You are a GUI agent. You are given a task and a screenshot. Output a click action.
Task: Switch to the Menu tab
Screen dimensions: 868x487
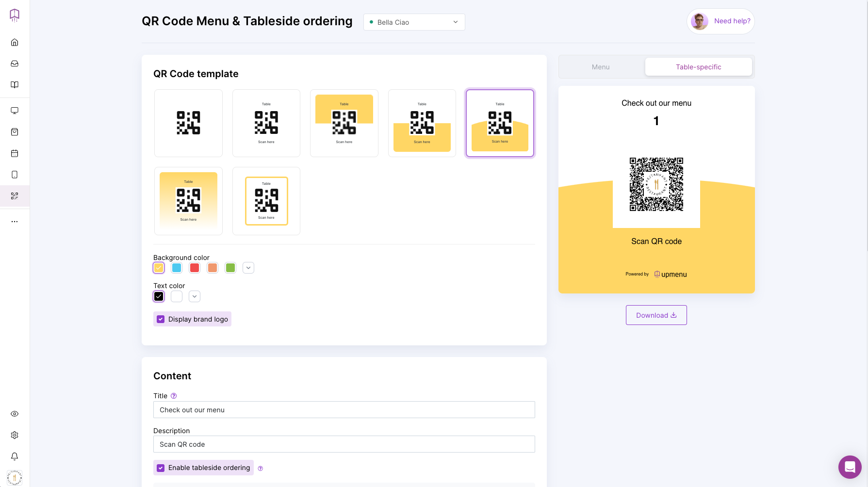coord(601,67)
